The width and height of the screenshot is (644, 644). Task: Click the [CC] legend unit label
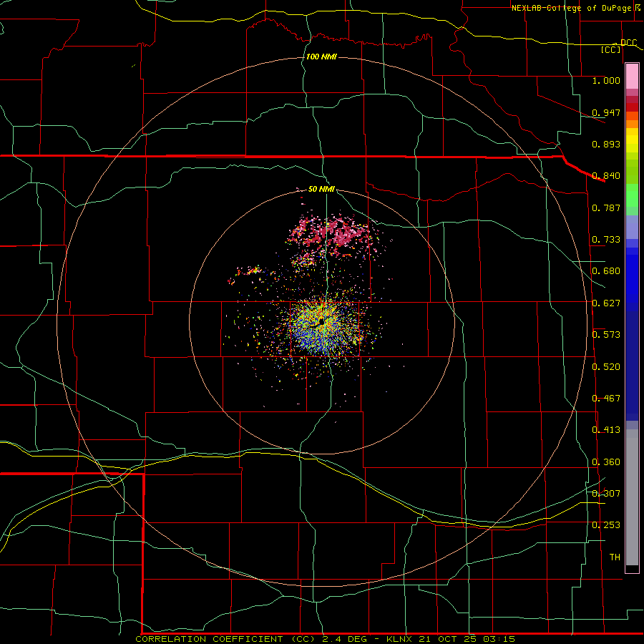(611, 49)
